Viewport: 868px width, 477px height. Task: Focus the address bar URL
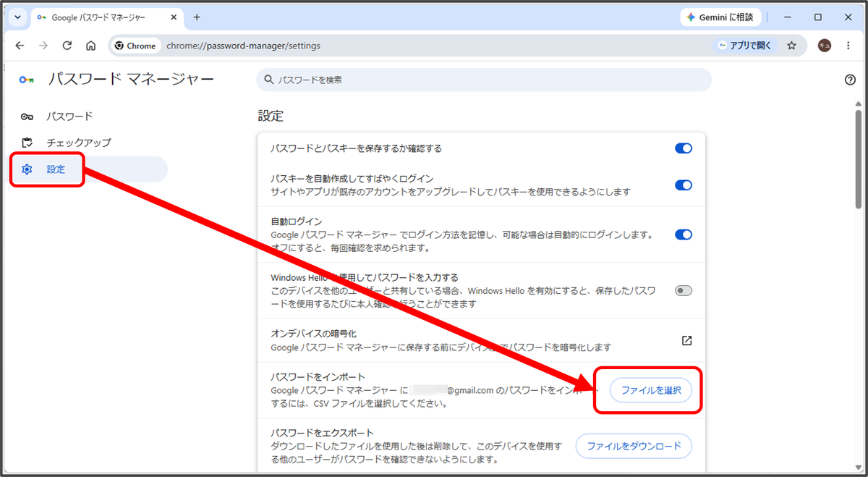(243, 46)
